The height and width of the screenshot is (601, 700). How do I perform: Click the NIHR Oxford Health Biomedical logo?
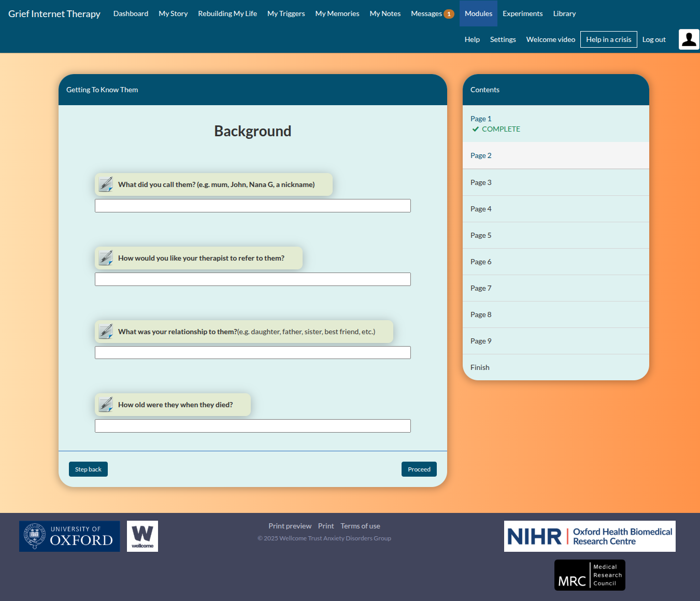(x=590, y=536)
